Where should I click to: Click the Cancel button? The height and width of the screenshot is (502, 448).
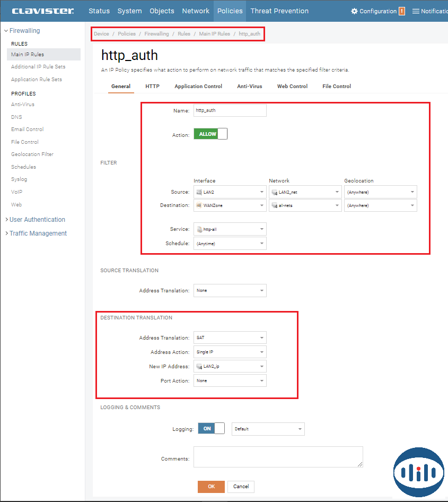point(241,487)
